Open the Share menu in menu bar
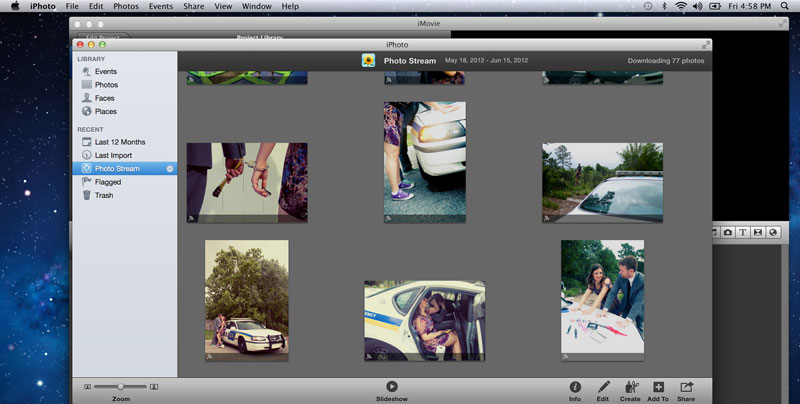The width and height of the screenshot is (800, 404). tap(193, 6)
